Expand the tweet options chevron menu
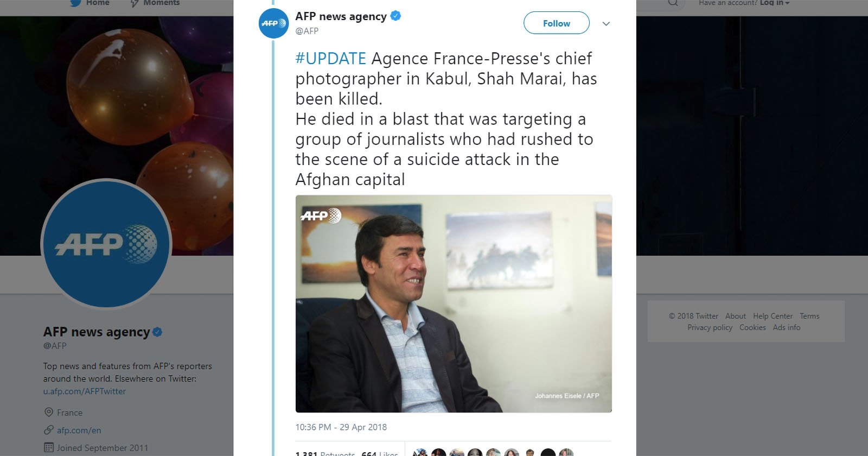Viewport: 868px width, 456px height. pos(606,24)
